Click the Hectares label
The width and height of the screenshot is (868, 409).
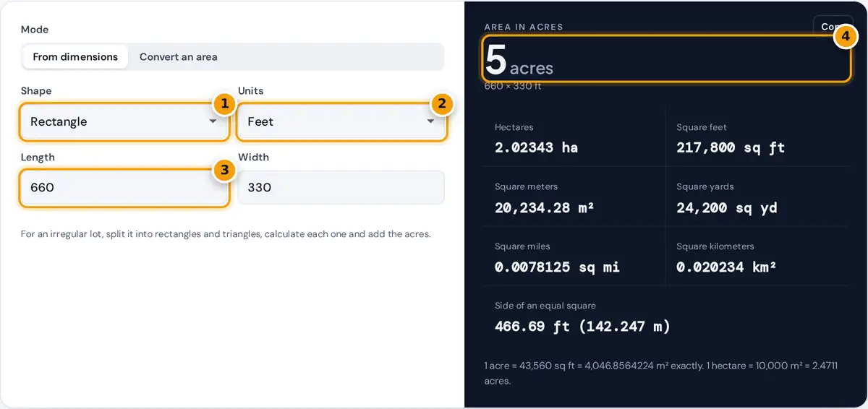(514, 127)
